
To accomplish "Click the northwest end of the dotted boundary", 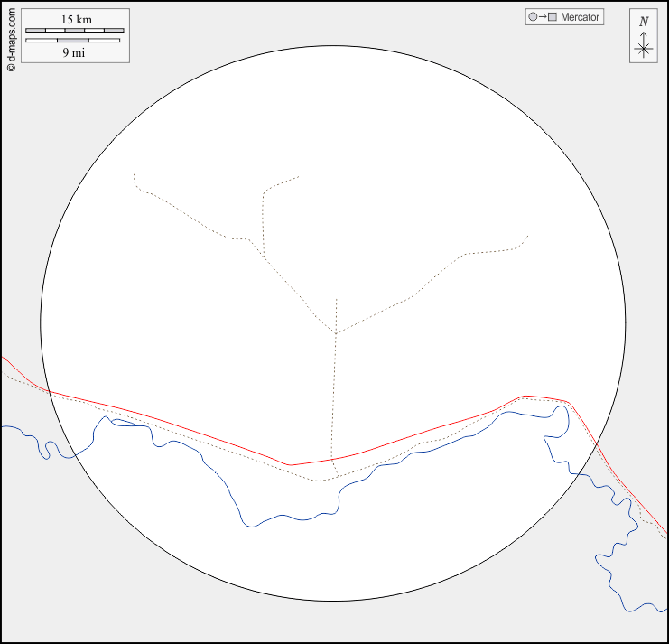I will tap(134, 174).
